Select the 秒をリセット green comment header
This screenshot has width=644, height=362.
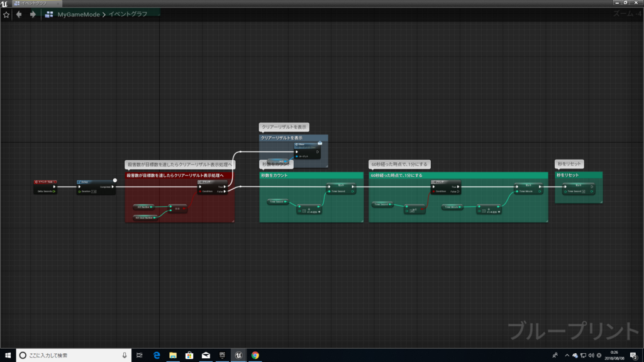click(579, 175)
